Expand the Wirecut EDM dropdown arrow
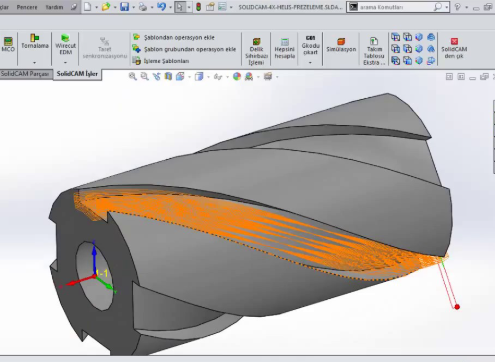This screenshot has width=495, height=362. click(65, 62)
